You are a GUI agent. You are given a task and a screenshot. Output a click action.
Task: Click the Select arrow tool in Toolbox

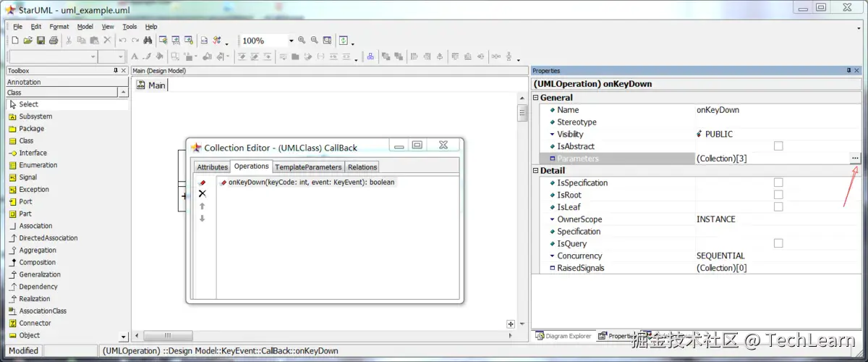[x=28, y=104]
